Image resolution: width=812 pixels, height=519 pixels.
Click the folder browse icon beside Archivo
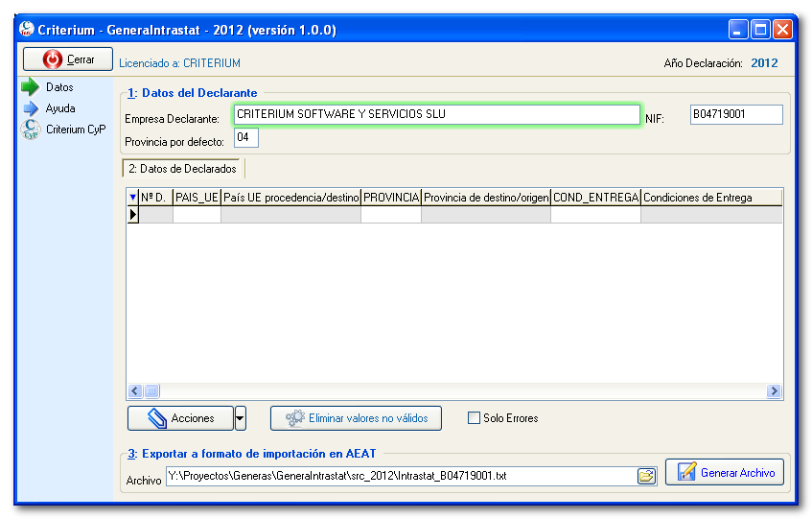click(646, 476)
